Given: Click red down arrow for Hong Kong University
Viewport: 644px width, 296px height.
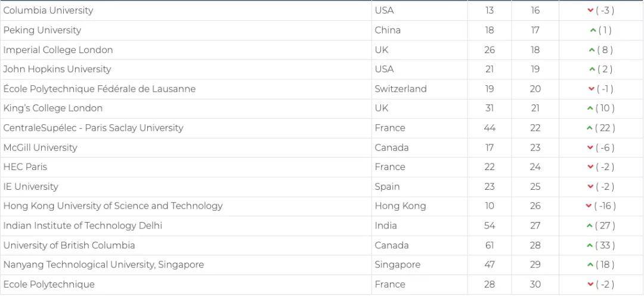Looking at the screenshot, I should click(x=589, y=206).
